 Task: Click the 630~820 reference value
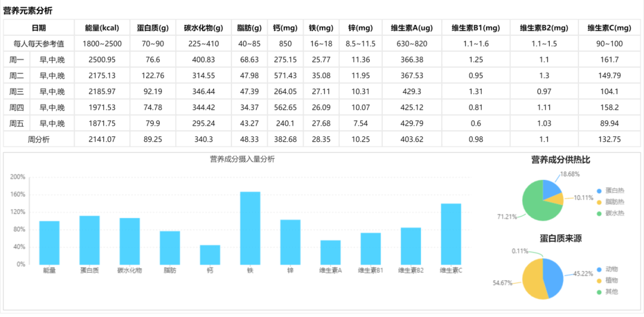point(412,44)
